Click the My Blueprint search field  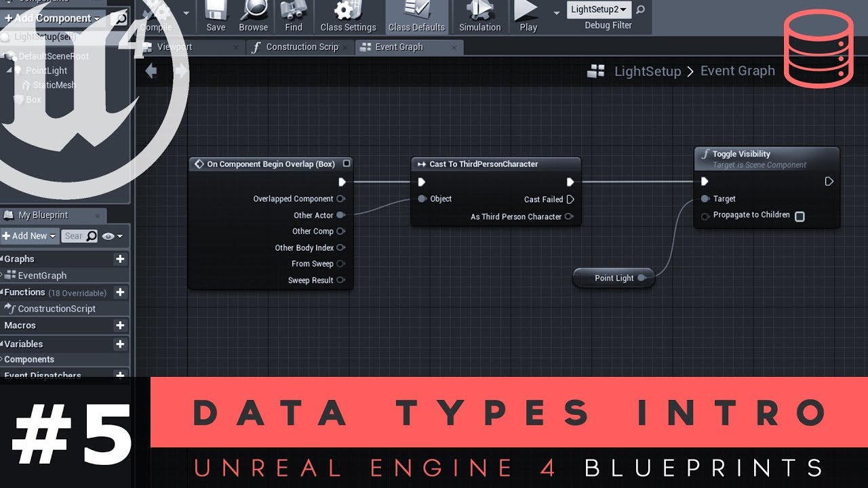click(x=79, y=236)
